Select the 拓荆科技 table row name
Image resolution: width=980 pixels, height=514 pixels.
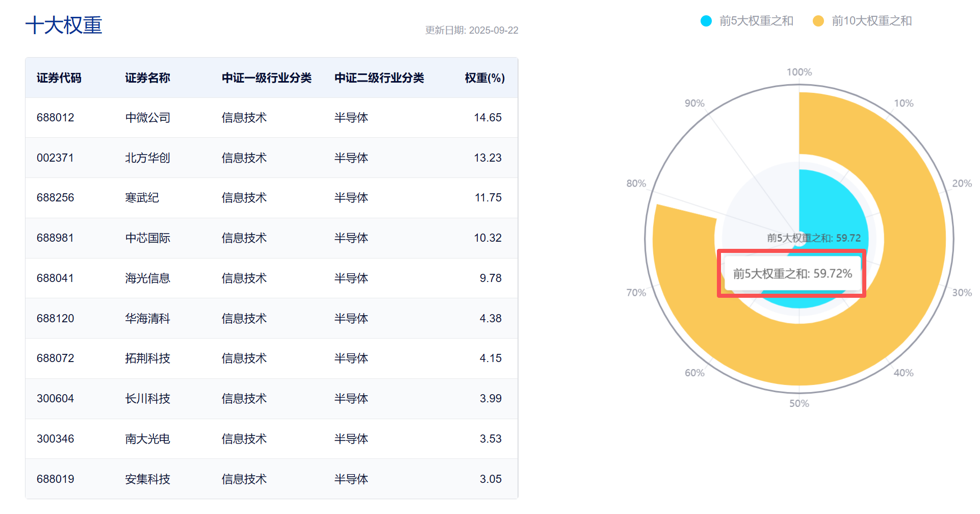(147, 358)
